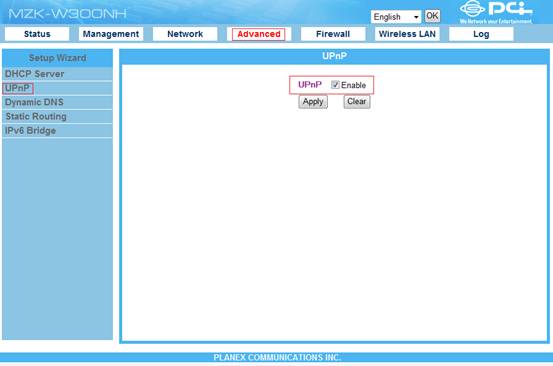Open DHCP Server settings

pos(57,74)
